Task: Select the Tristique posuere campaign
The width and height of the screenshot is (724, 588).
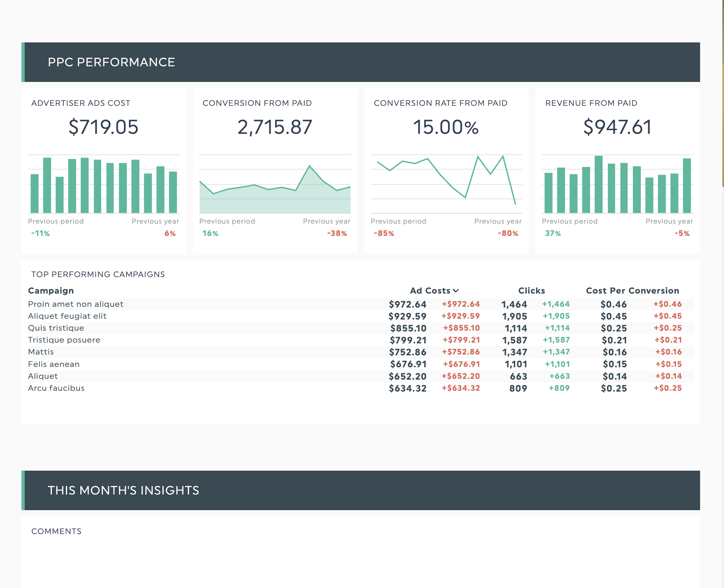Action: pyautogui.click(x=64, y=340)
